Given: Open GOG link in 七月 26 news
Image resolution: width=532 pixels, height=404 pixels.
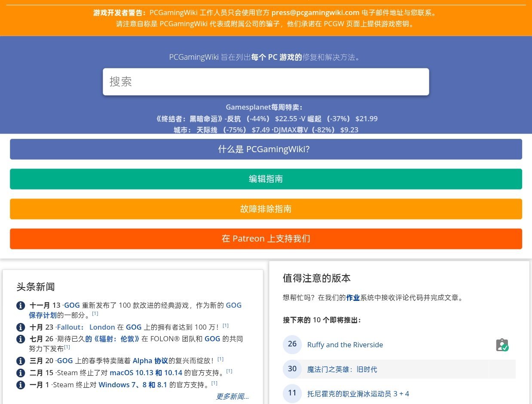Looking at the screenshot, I should [212, 339].
